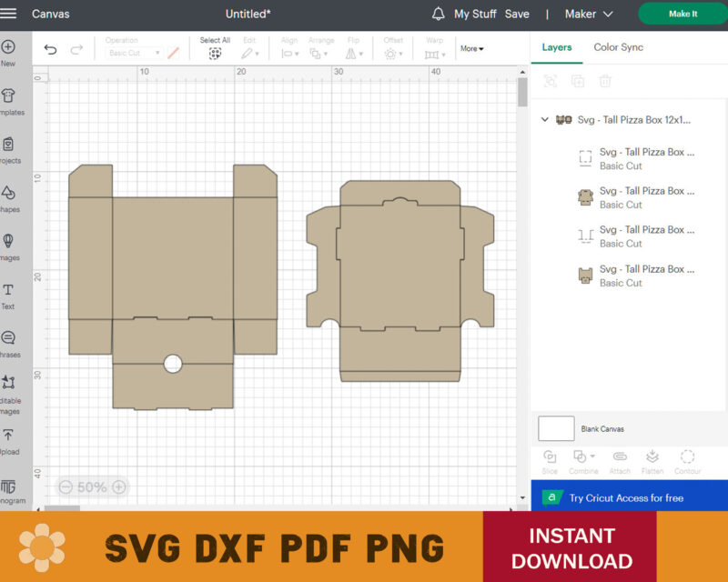This screenshot has height=582, width=728.
Task: Open the More dropdown in the toolbar
Action: click(x=472, y=48)
